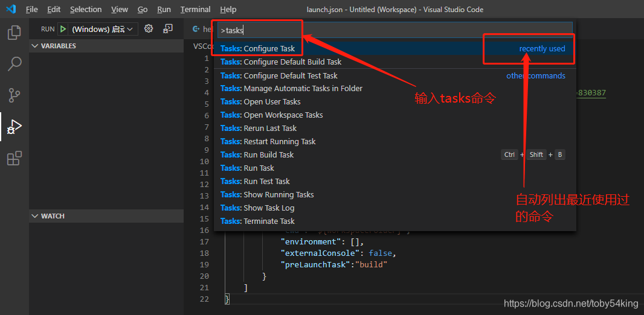
Task: Click line number 19 in the gutter
Action: tap(204, 264)
